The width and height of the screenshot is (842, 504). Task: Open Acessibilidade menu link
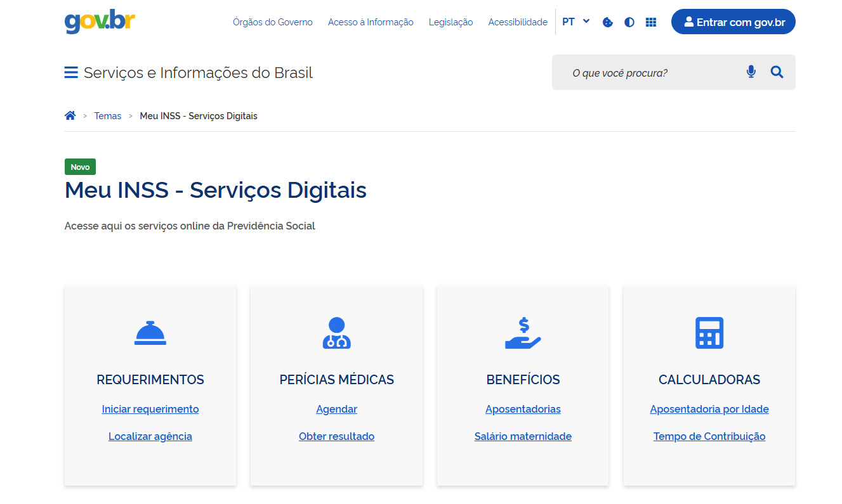click(518, 22)
